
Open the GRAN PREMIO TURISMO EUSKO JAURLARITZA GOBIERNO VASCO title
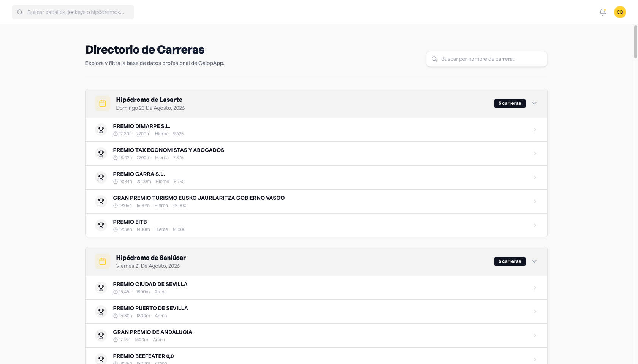(x=199, y=198)
